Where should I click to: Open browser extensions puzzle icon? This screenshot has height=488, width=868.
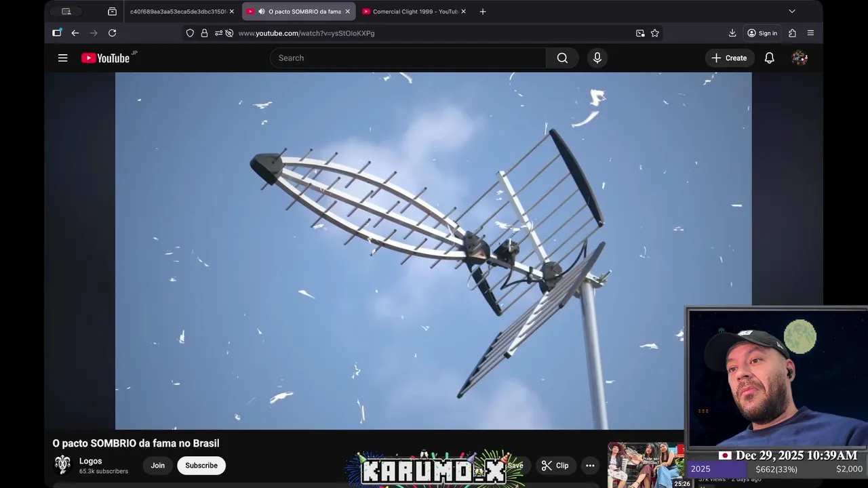[792, 33]
